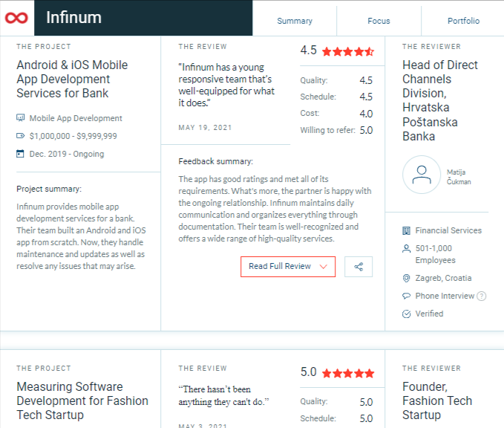Open the Android & iOS Mobile App Development project title
The image size is (504, 428).
[72, 79]
